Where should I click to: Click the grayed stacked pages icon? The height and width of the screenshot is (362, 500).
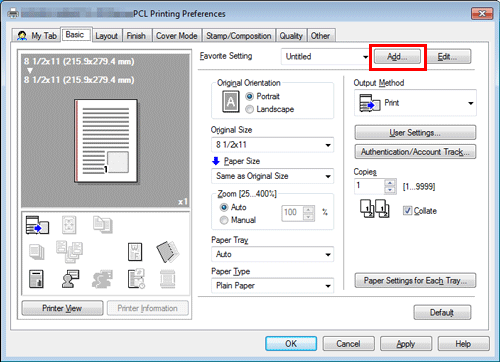tap(37, 252)
